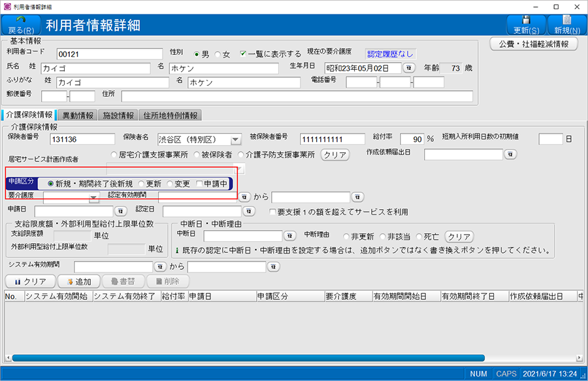Viewport: 588px width, 381px height.
Task: Toggle the 一覧に表示する checkbox
Action: [x=244, y=54]
